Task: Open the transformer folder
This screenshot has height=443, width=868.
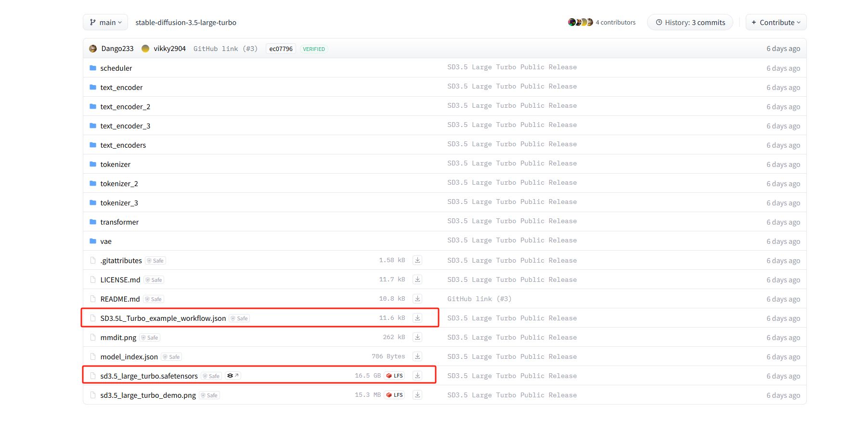Action: click(119, 222)
